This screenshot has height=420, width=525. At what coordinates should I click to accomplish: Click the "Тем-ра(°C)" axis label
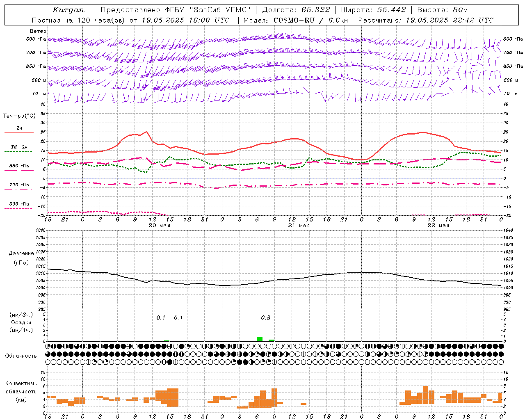[19, 116]
